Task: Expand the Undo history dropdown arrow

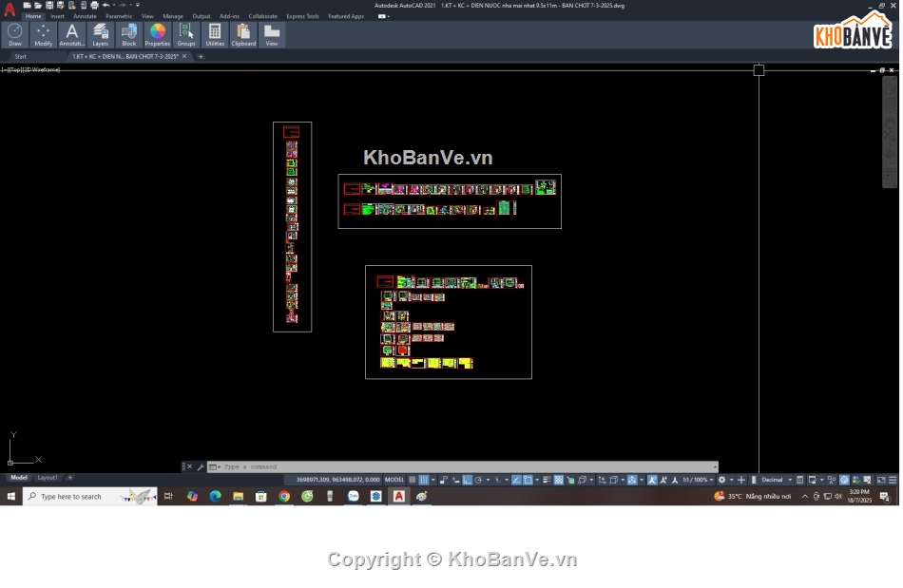Action: (114, 5)
